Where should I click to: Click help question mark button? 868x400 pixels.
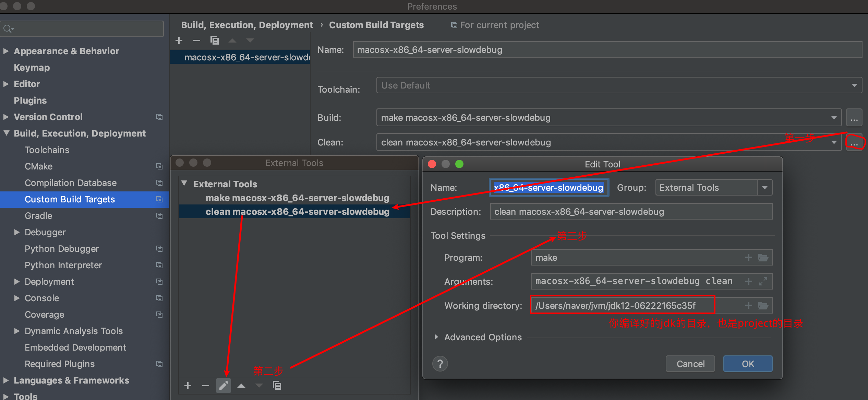440,364
